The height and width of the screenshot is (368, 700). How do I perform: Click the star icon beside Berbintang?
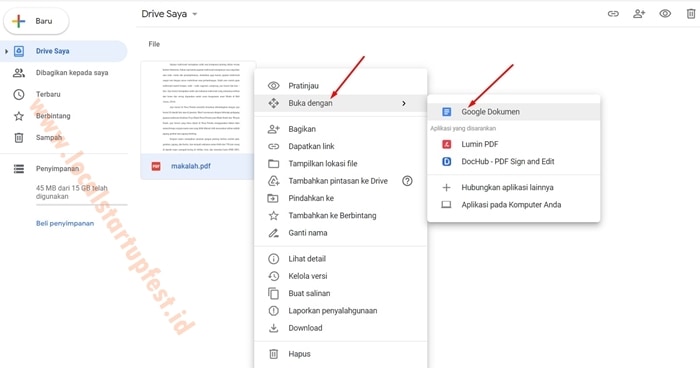[x=19, y=116]
